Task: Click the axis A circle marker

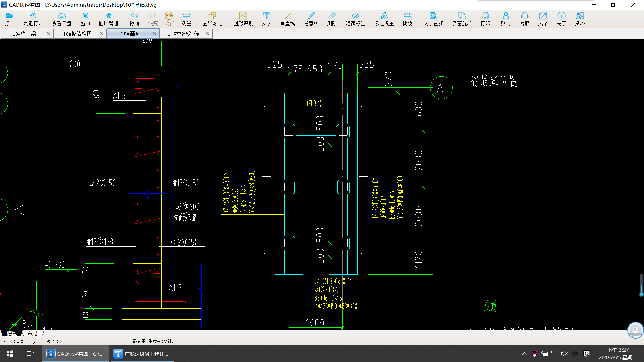Action: [441, 88]
